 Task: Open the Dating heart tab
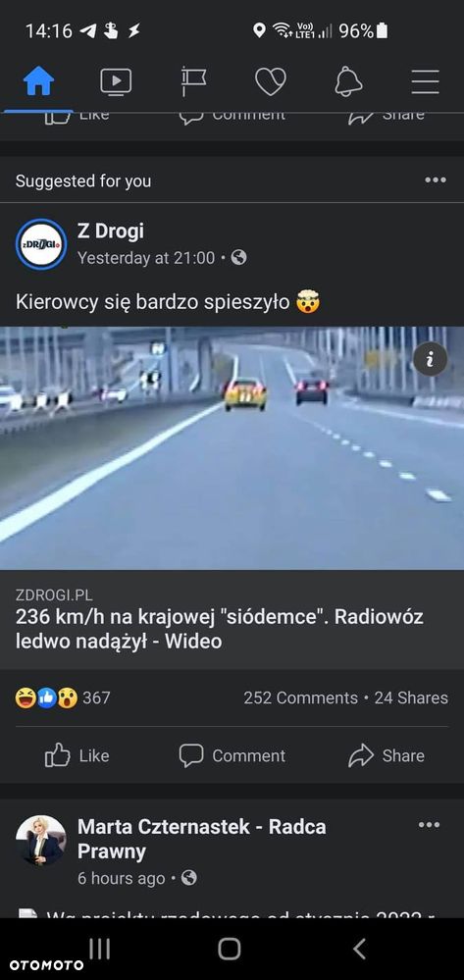click(x=271, y=81)
